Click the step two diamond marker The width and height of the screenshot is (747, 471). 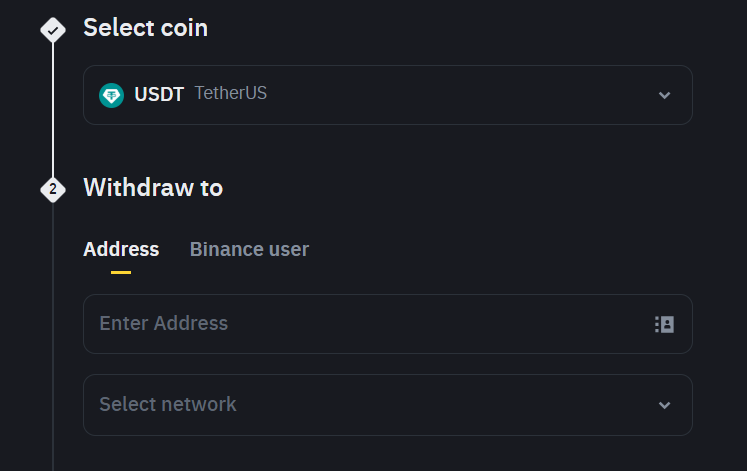53,190
